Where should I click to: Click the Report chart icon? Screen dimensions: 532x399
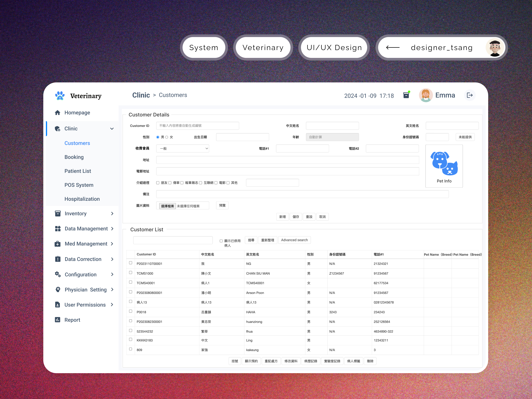(58, 320)
